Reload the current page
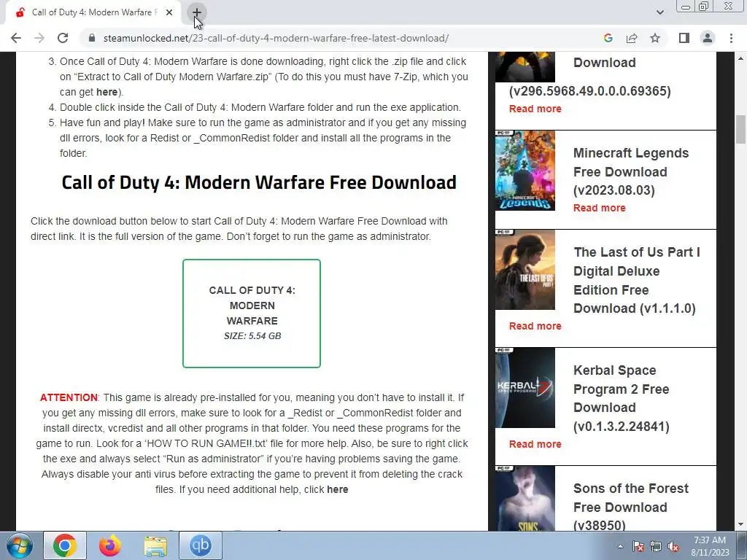The width and height of the screenshot is (747, 560). coord(63,38)
